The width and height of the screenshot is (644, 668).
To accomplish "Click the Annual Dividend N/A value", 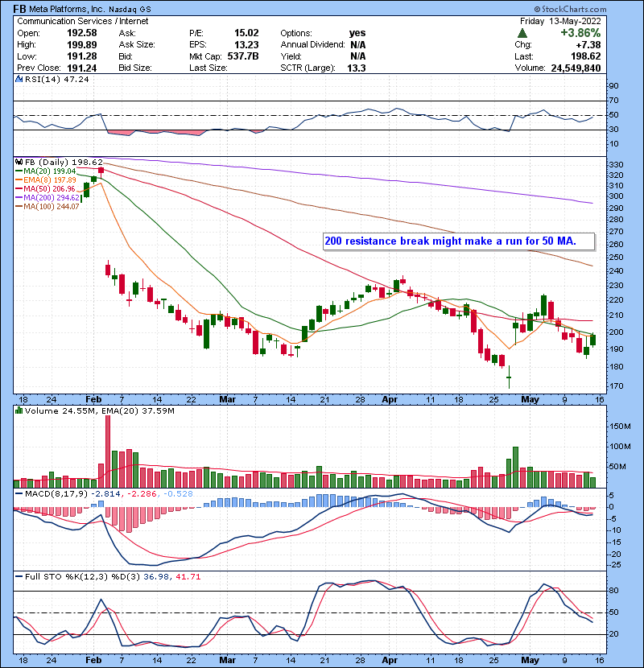I will tap(358, 45).
